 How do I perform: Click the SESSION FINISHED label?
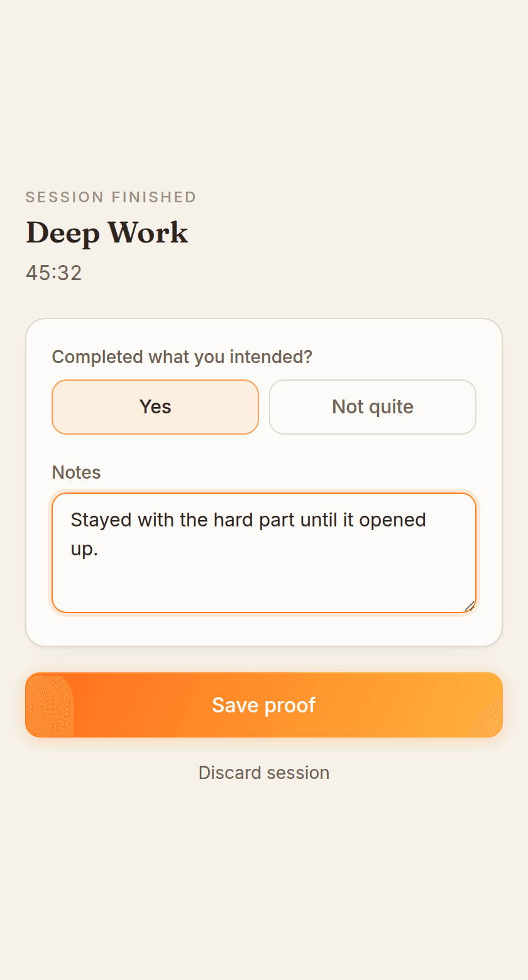coord(111,197)
